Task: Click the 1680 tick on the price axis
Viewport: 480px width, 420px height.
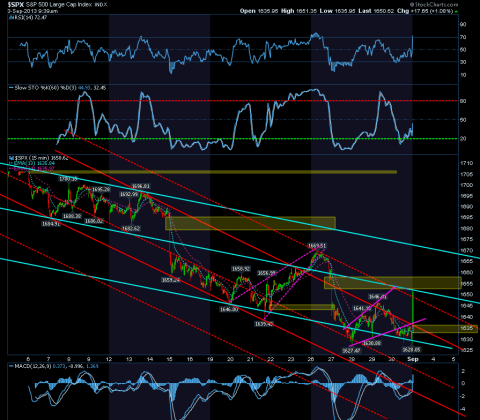Action: (x=467, y=229)
